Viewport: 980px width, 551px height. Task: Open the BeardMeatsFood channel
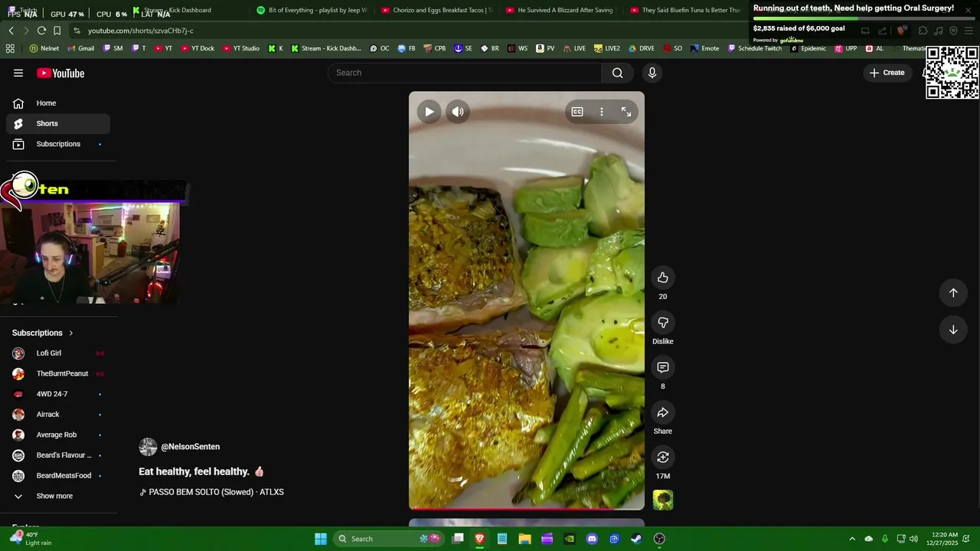tap(58, 476)
